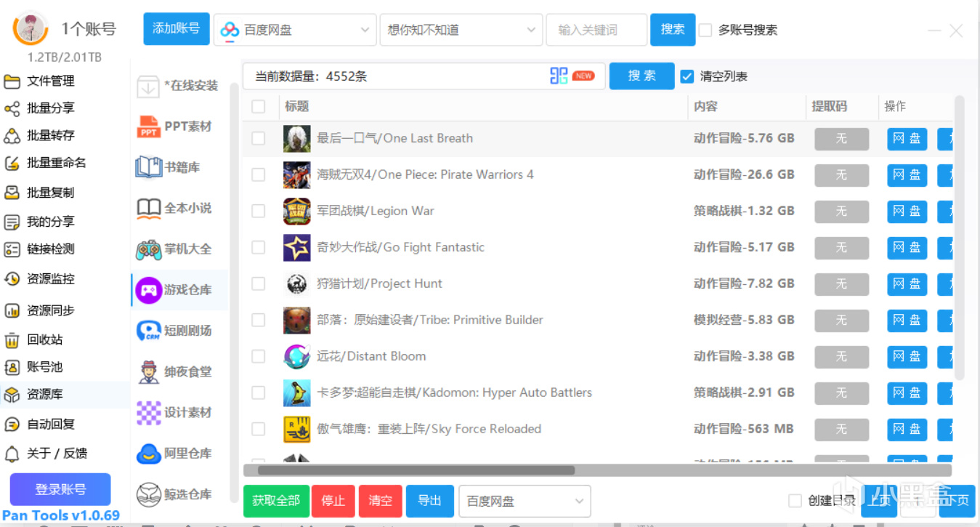Click the purple 游戏仓库 controller icon

click(148, 290)
